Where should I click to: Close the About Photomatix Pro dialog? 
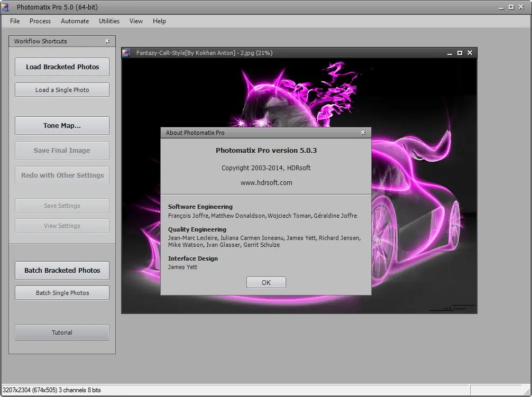coord(363,133)
